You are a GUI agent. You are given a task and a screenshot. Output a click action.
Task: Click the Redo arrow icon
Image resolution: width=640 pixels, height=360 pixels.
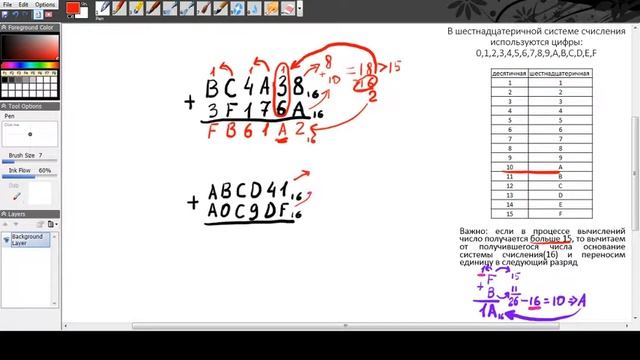pyautogui.click(x=25, y=15)
